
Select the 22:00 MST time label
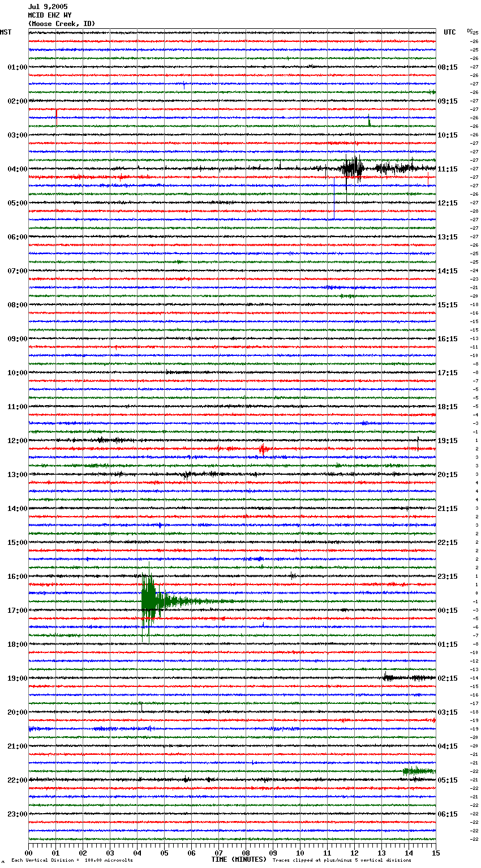coord(18,780)
